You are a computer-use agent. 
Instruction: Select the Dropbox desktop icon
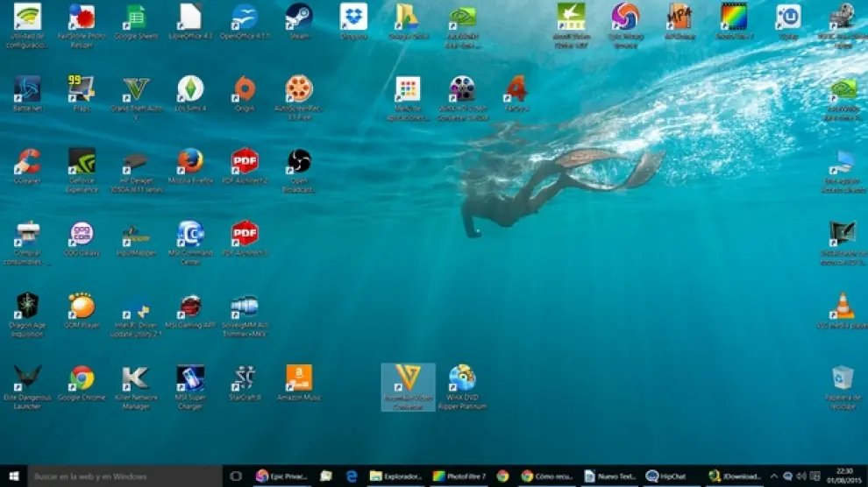click(353, 17)
